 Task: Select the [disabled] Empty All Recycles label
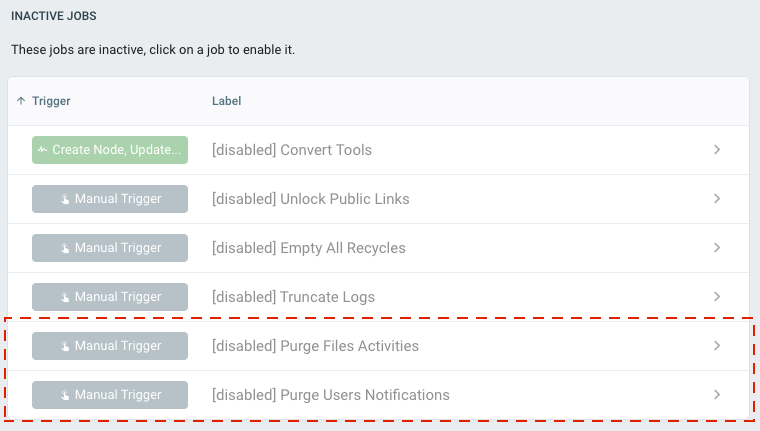point(309,248)
